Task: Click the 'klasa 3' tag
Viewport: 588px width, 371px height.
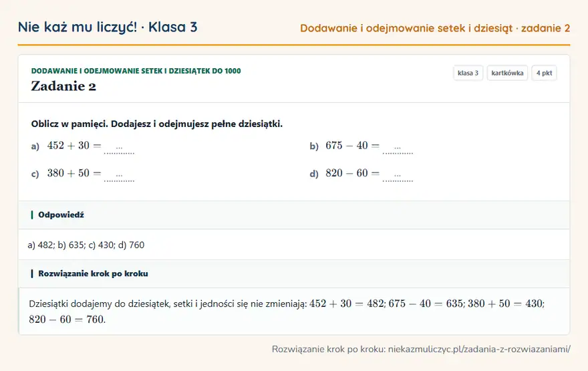Action: click(468, 73)
